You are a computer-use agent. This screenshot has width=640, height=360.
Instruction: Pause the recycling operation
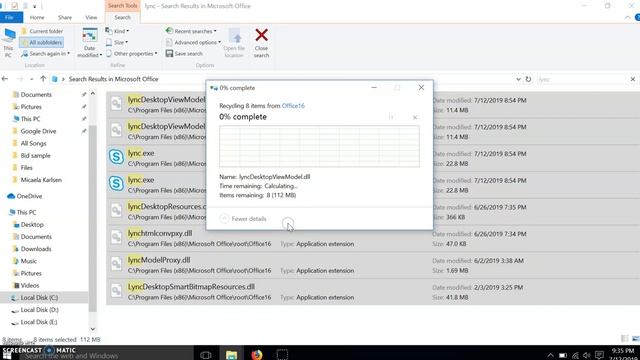(x=391, y=117)
